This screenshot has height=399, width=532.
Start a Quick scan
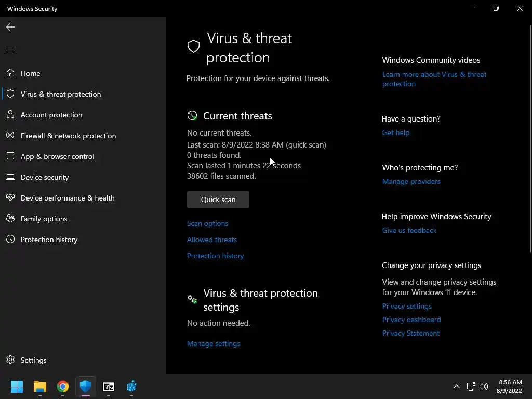(218, 199)
